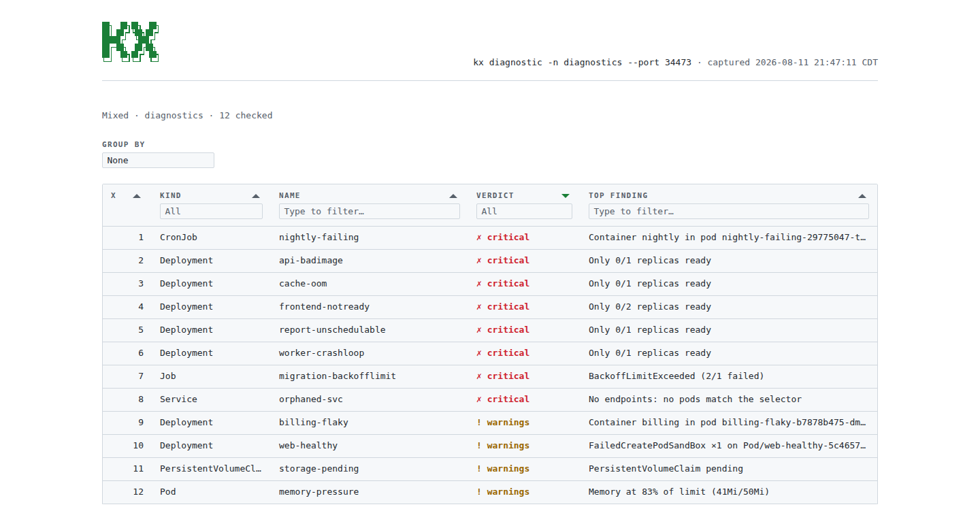The height and width of the screenshot is (526, 980).
Task: Click the Service kind cell
Action: (x=178, y=399)
